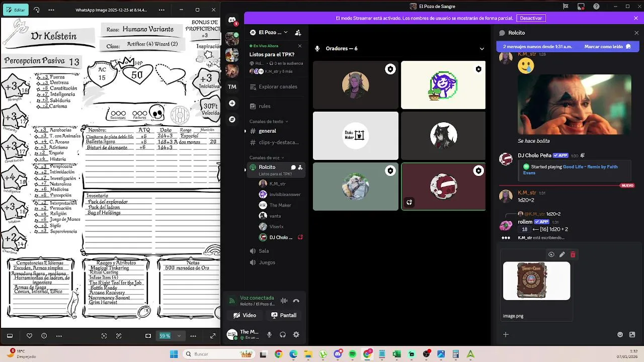
Task: Jump to new messages banner text
Action: pos(537,46)
